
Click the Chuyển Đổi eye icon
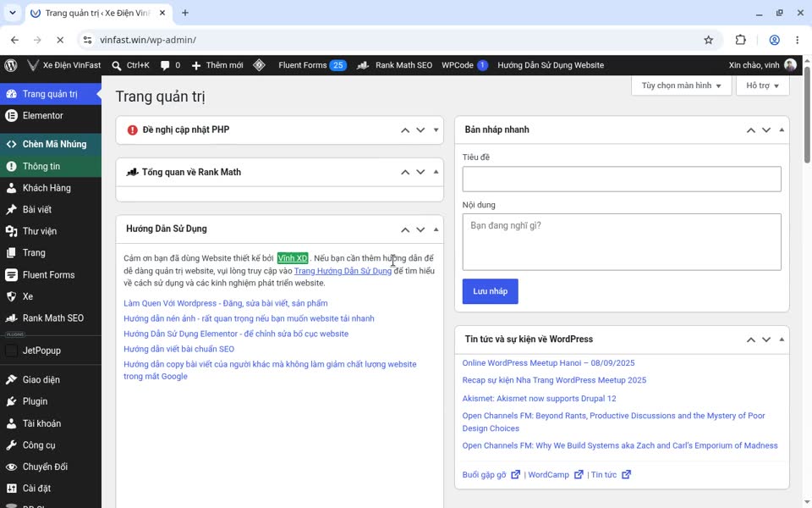tap(11, 467)
